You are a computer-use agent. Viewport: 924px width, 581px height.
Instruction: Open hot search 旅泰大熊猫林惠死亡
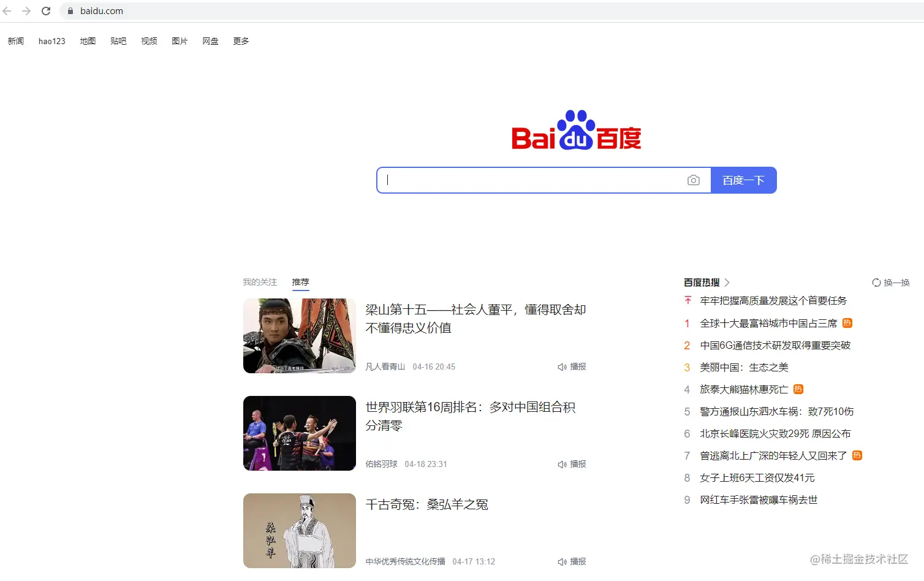coord(744,389)
